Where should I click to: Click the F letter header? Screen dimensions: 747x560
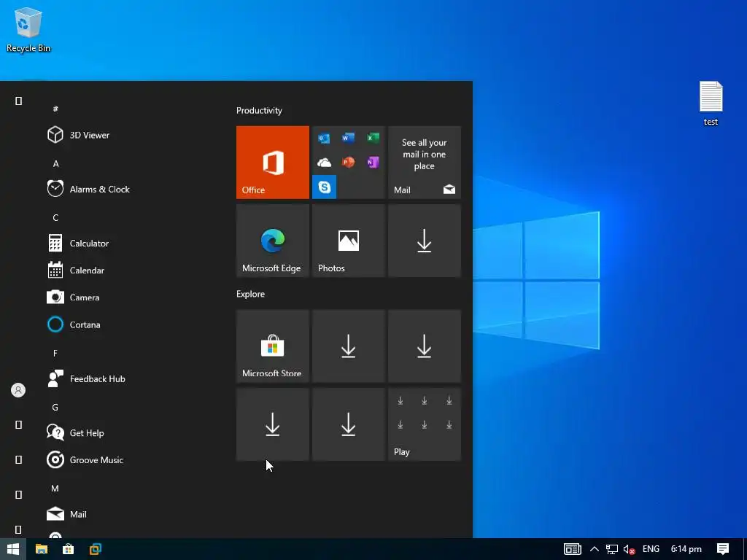click(55, 354)
